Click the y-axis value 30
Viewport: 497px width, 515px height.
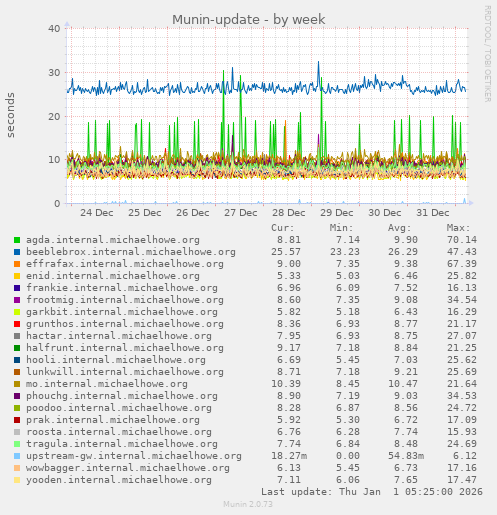click(54, 73)
